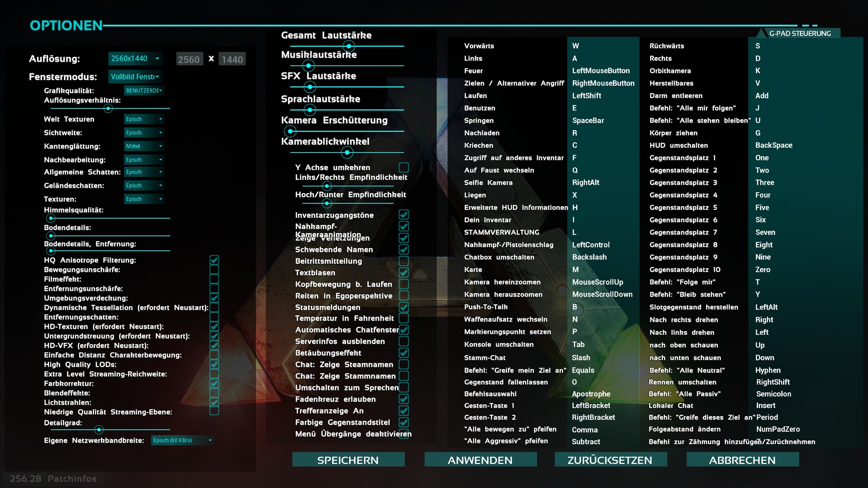Toggle the Bewegungsunschärfe checkbox

pyautogui.click(x=214, y=269)
